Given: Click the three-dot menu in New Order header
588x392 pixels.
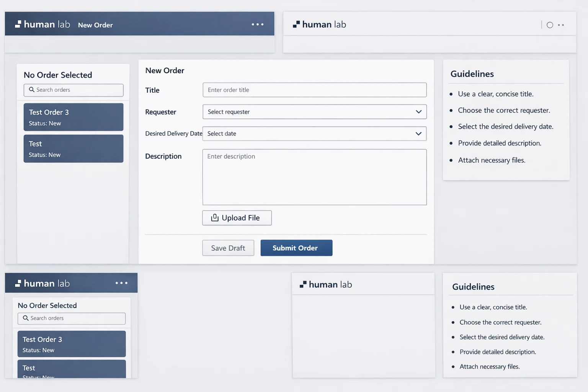Looking at the screenshot, I should coord(257,24).
